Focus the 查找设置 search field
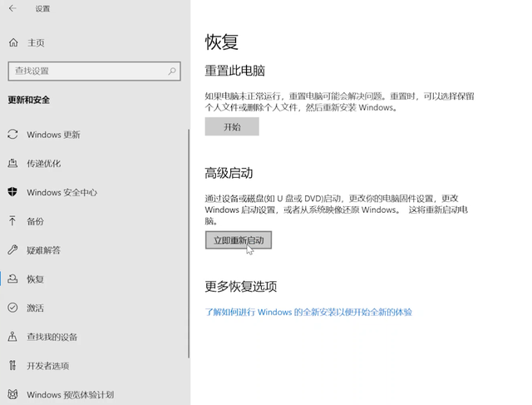The height and width of the screenshot is (405, 532). 87,72
